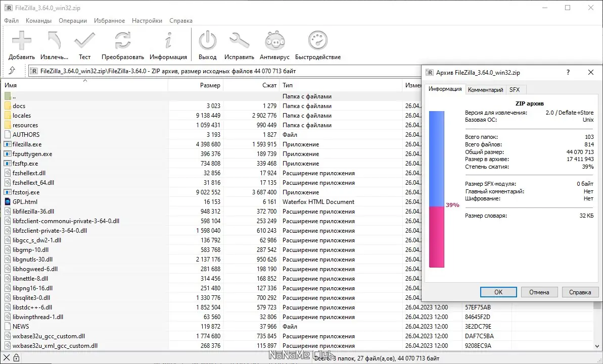Launch the Антивирус scan icon
This screenshot has height=364, width=603.
274,40
